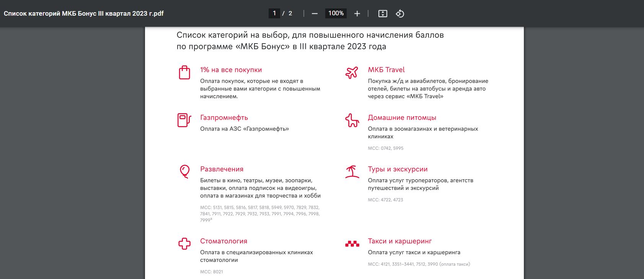Click the Развлечения MCC codes list

tap(260, 214)
